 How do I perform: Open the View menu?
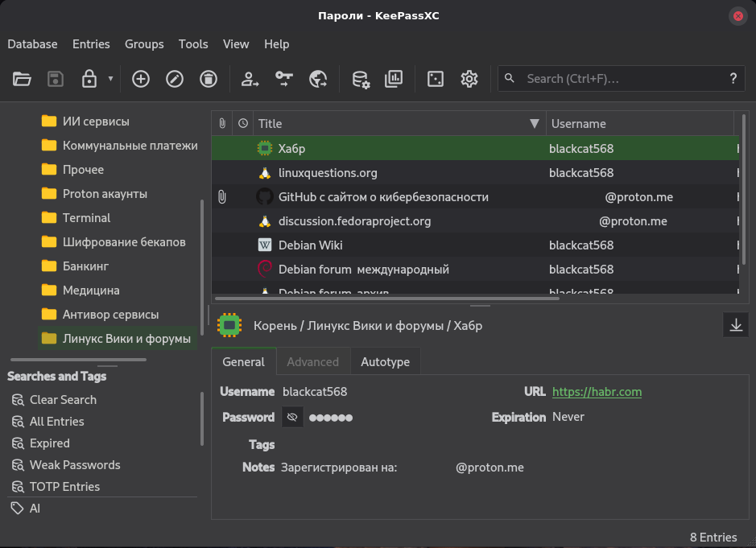[236, 44]
